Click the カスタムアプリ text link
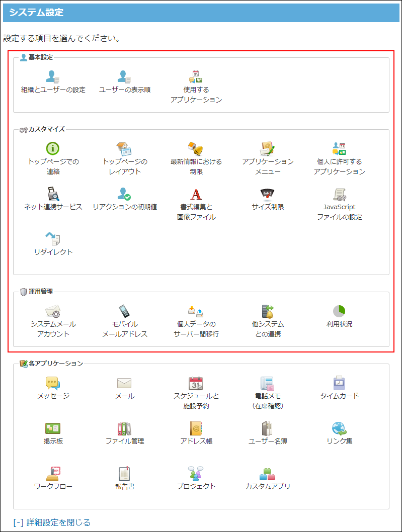This screenshot has width=402, height=532. pos(268,487)
